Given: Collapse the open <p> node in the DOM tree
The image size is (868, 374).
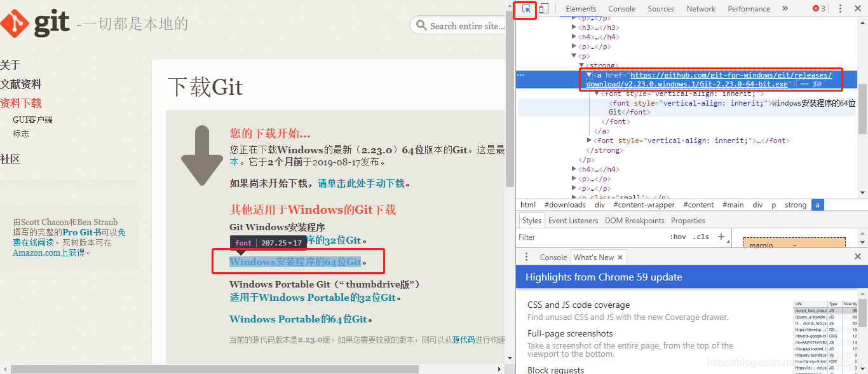Looking at the screenshot, I should (x=574, y=56).
